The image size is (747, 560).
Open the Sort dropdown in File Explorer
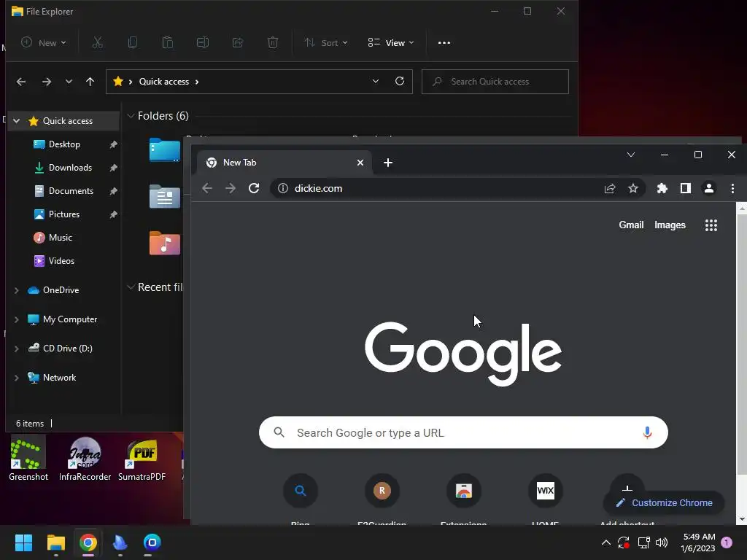(326, 43)
